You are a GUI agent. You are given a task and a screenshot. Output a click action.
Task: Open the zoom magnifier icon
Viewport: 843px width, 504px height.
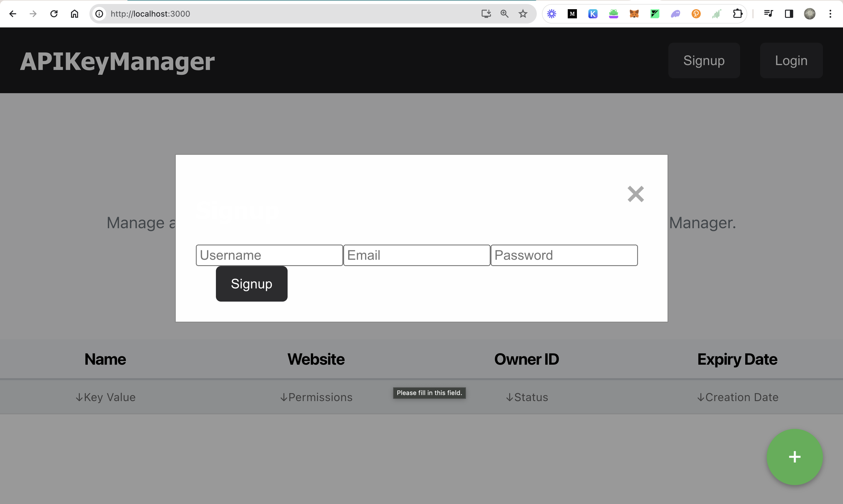[x=504, y=14]
